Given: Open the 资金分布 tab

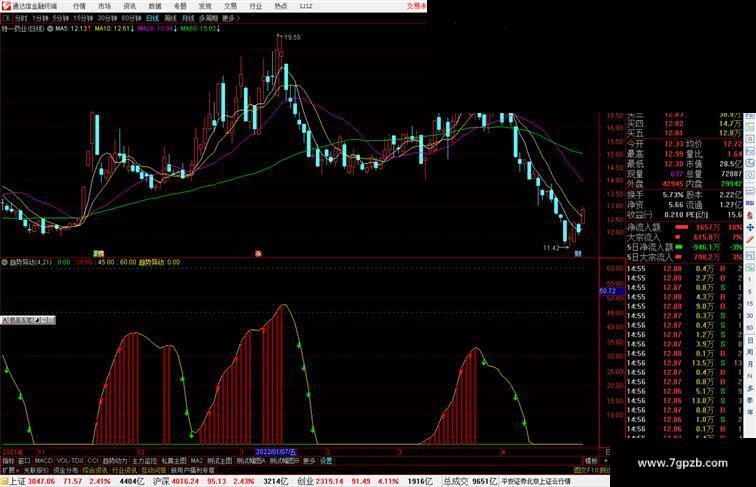Looking at the screenshot, I should tap(66, 470).
